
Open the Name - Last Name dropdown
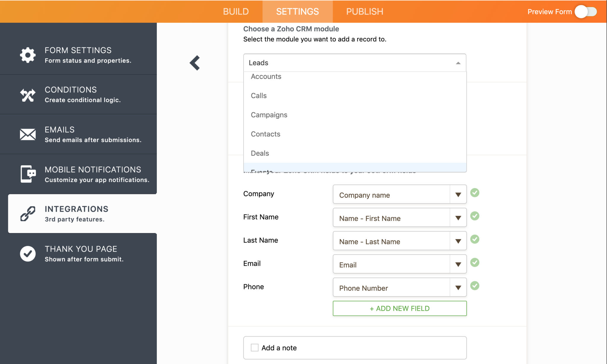(458, 241)
